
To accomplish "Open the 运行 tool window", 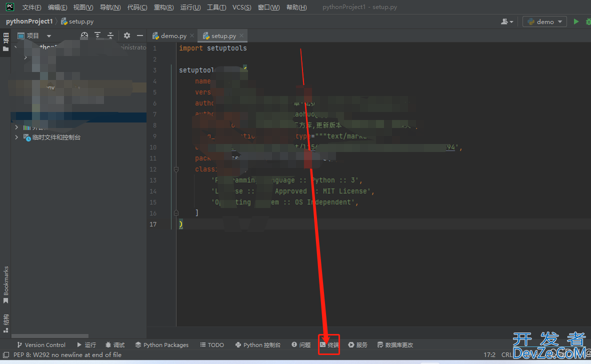I will pos(86,345).
